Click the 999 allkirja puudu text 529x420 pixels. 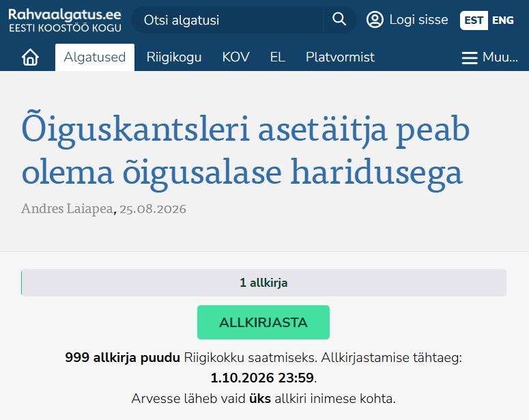tap(122, 358)
